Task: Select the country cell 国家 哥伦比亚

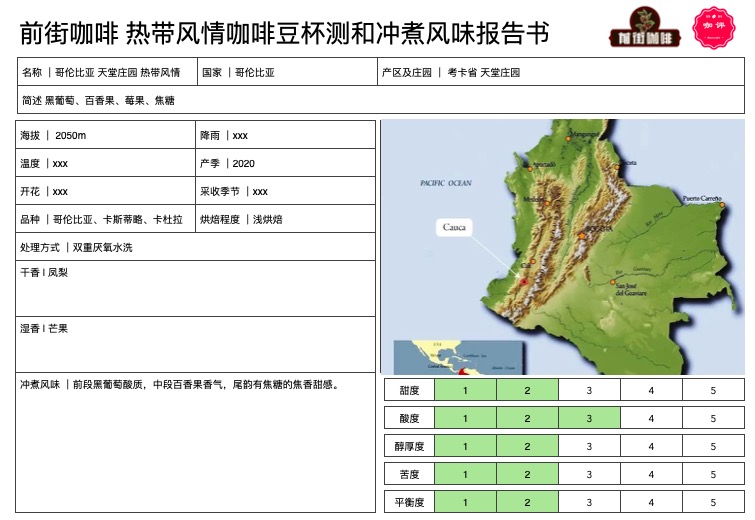Action: pyautogui.click(x=287, y=72)
